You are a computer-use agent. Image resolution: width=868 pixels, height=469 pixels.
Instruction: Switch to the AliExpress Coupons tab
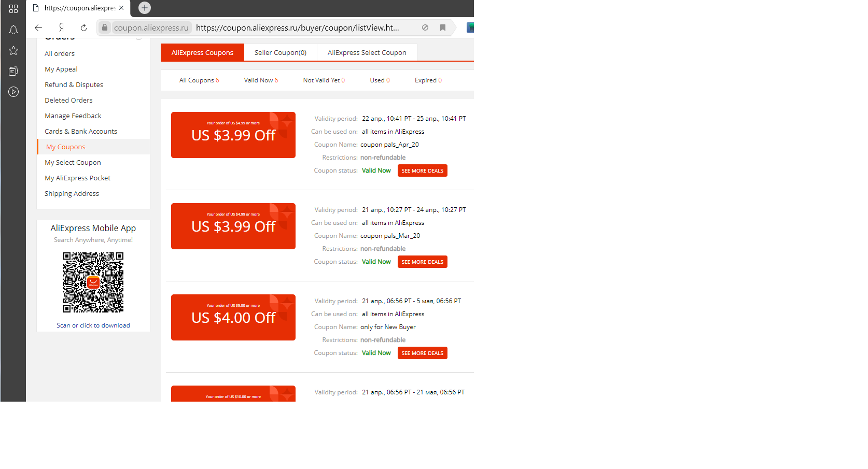202,52
